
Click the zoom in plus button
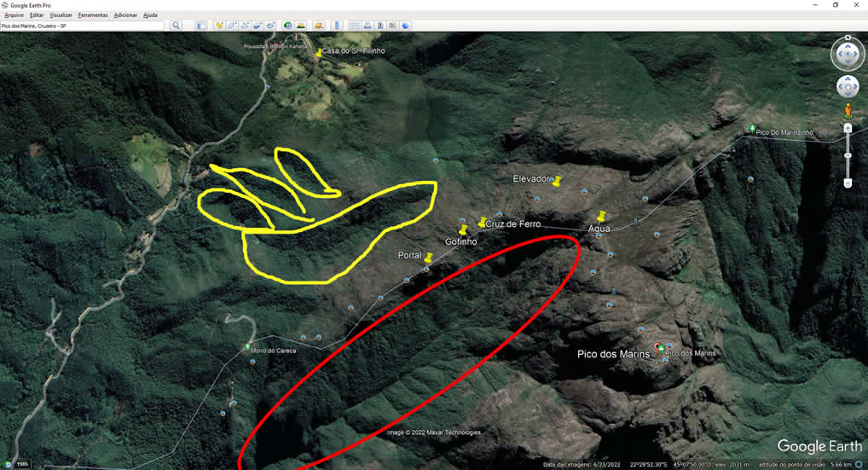(x=848, y=128)
